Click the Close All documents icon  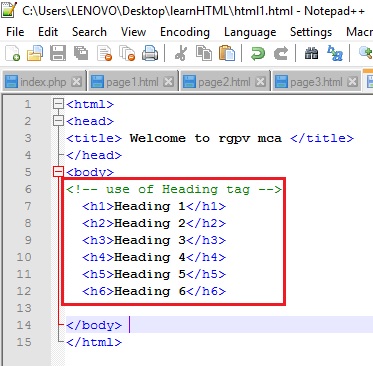point(127,53)
